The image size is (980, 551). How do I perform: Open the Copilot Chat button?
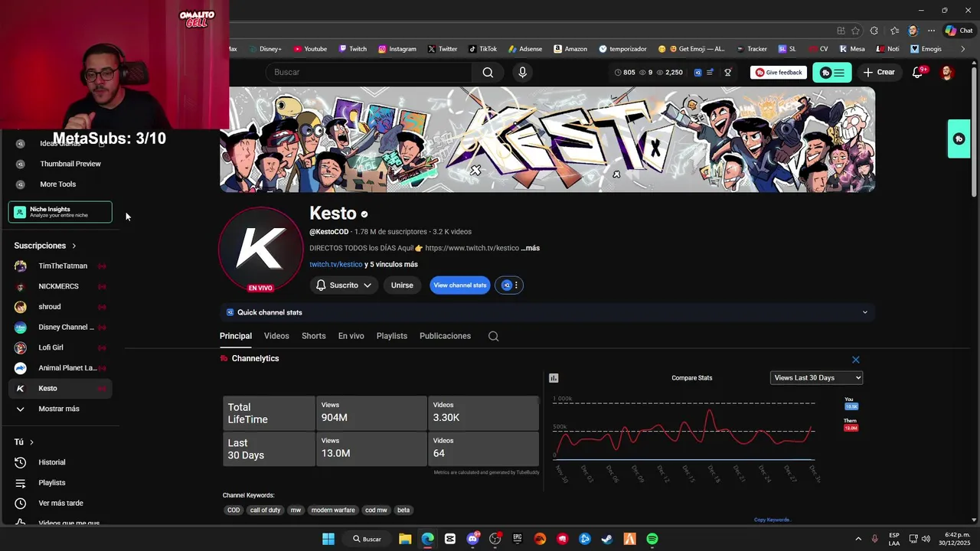coord(959,31)
